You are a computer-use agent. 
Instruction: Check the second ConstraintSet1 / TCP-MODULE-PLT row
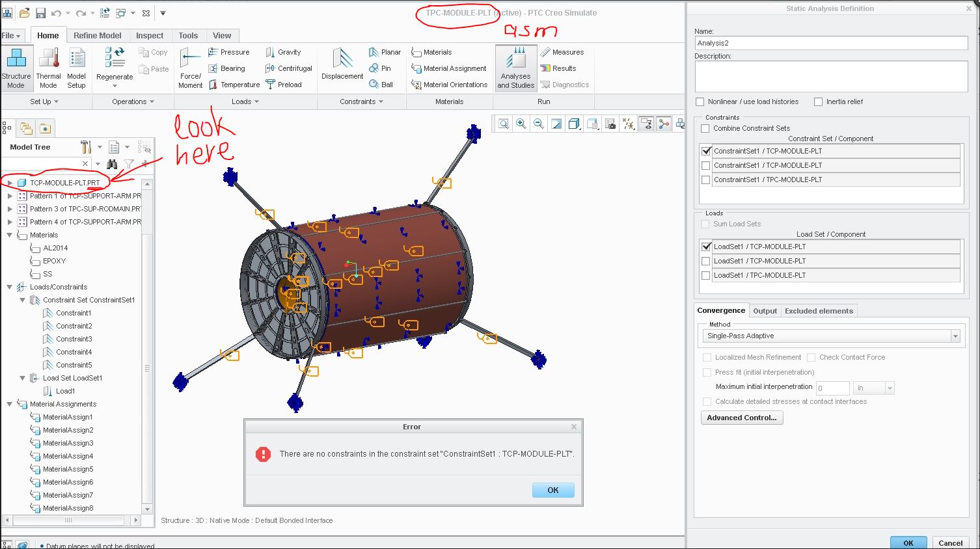[x=706, y=165]
